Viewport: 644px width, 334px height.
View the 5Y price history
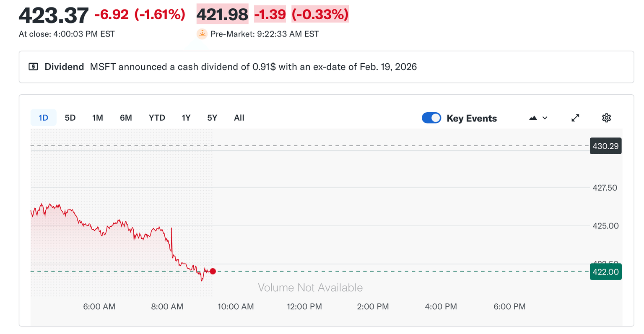(x=212, y=118)
